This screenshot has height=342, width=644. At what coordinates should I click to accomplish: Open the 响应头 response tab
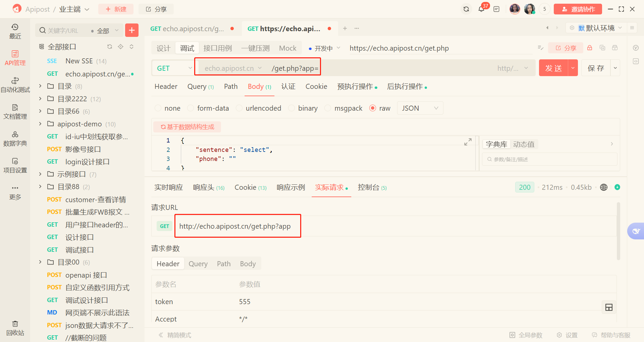[209, 187]
